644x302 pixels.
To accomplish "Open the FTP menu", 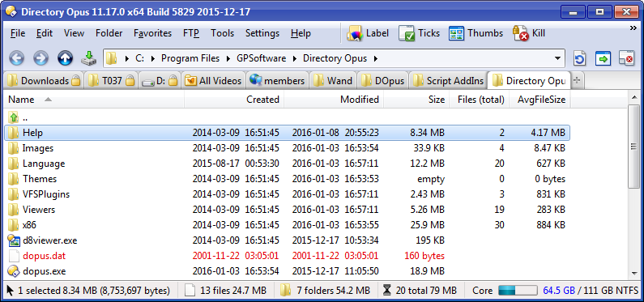I will click(x=191, y=33).
